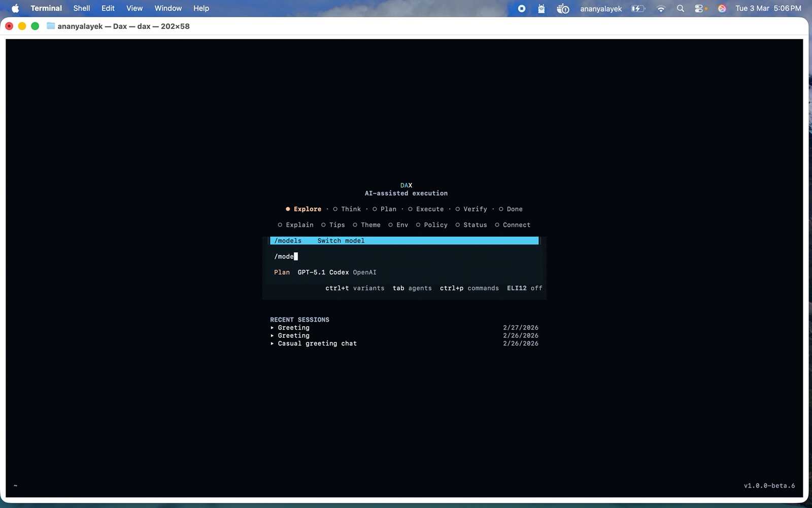
Task: Select the Explore stage
Action: pyautogui.click(x=303, y=209)
